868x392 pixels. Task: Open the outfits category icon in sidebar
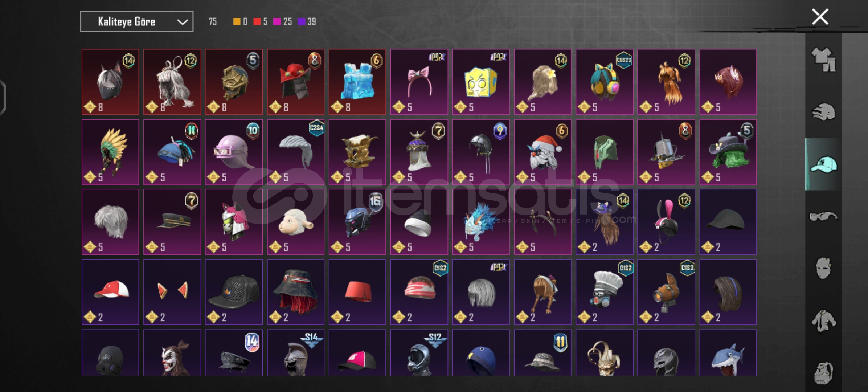(823, 60)
